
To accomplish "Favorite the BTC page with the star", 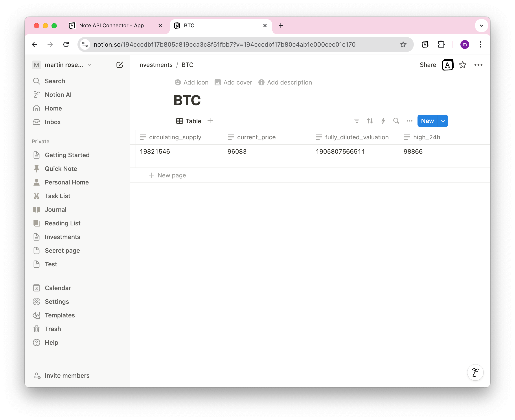I will 462,64.
